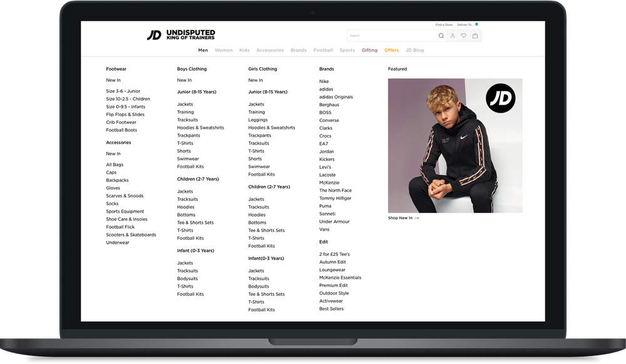Open Caps accessories link
626x364 pixels.
pos(111,173)
